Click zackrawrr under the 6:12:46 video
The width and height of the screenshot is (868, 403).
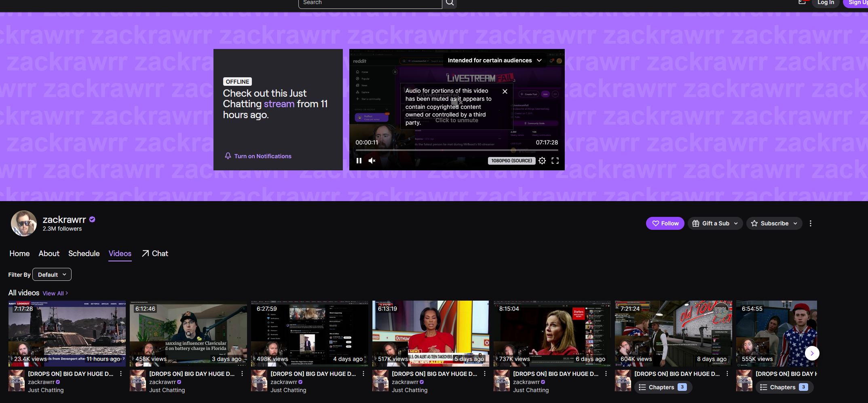(163, 382)
